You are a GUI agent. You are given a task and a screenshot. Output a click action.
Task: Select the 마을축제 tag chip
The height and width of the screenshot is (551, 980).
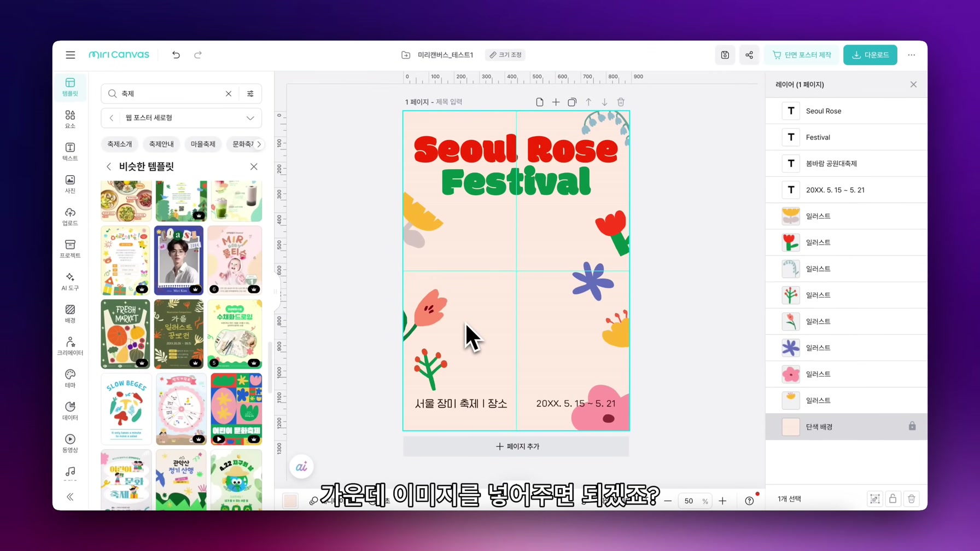203,144
